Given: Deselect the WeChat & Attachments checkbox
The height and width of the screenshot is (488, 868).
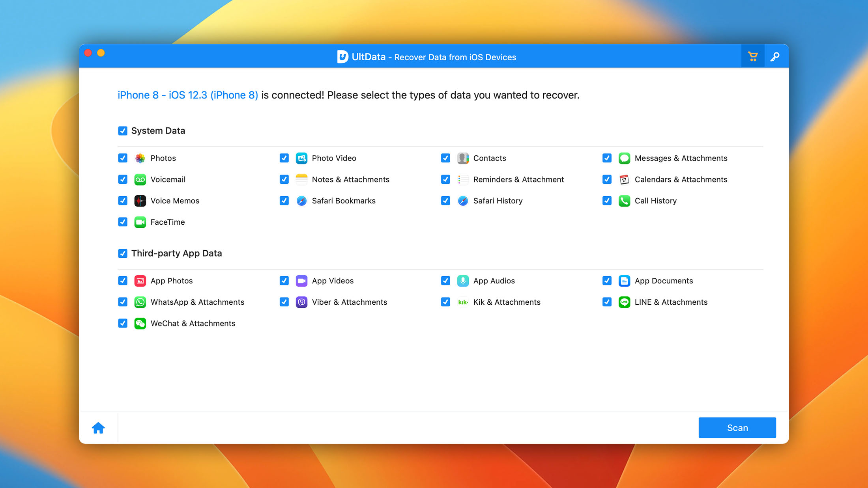Looking at the screenshot, I should click(x=123, y=323).
